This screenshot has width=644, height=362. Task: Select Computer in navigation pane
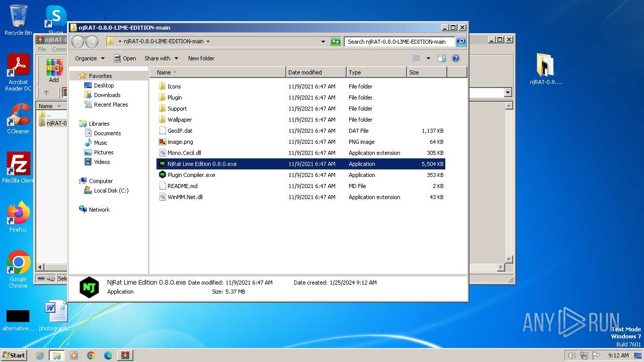(101, 181)
